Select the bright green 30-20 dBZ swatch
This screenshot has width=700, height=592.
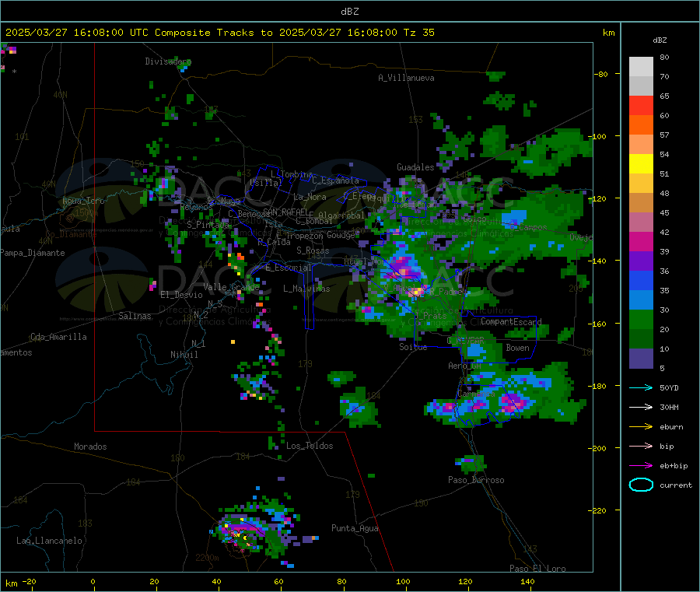641,320
